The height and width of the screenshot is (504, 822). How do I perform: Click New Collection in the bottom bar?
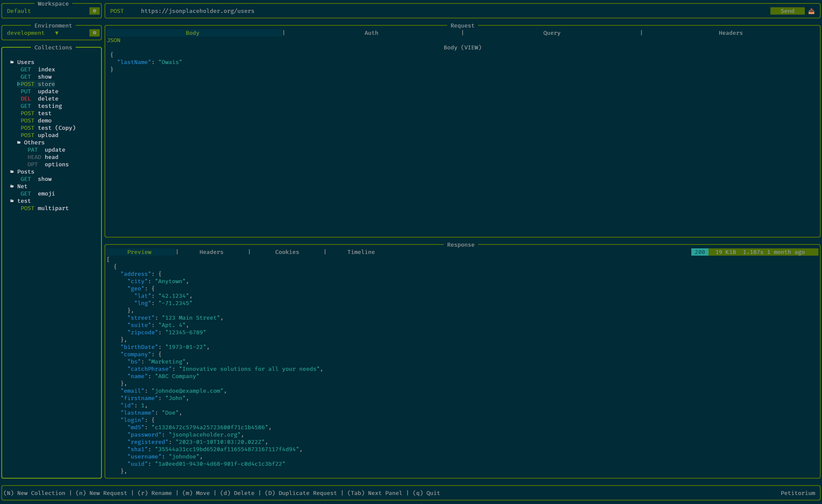pyautogui.click(x=34, y=493)
